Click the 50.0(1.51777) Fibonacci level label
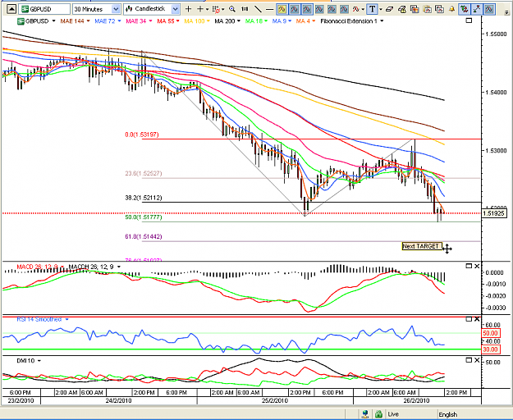 coord(144,217)
